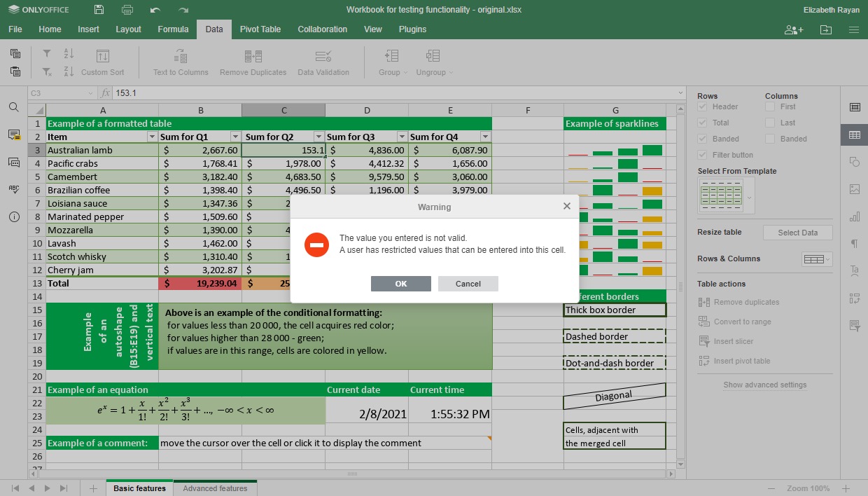Open Table settings in right sidebar
Image resolution: width=868 pixels, height=496 pixels.
coord(855,135)
